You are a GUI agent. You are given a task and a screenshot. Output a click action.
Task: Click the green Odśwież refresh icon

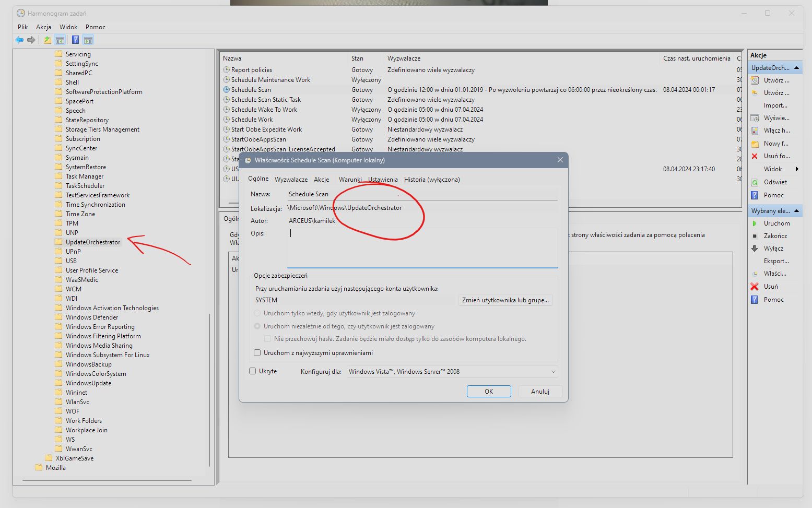coord(755,182)
